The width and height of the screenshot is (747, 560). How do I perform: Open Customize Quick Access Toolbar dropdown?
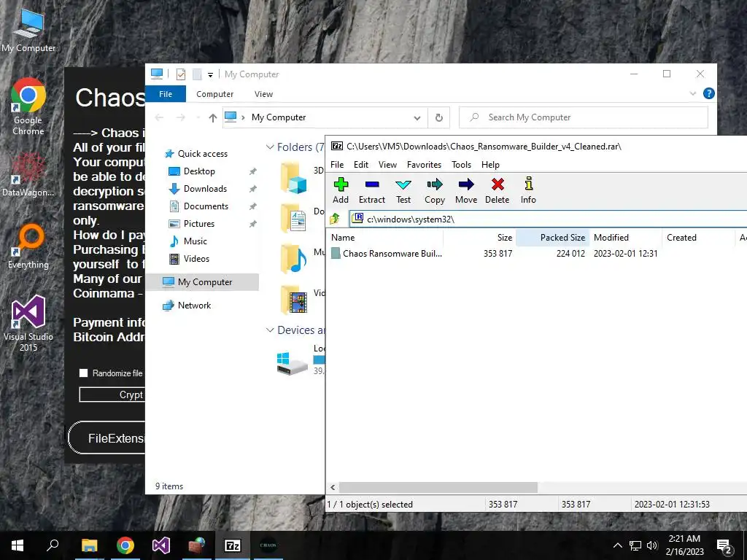210,74
